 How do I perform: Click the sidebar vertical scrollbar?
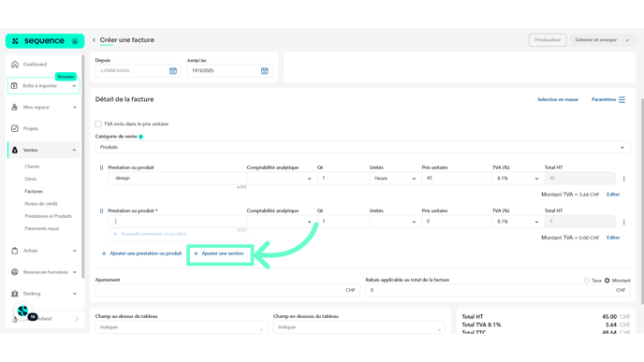pos(83,167)
